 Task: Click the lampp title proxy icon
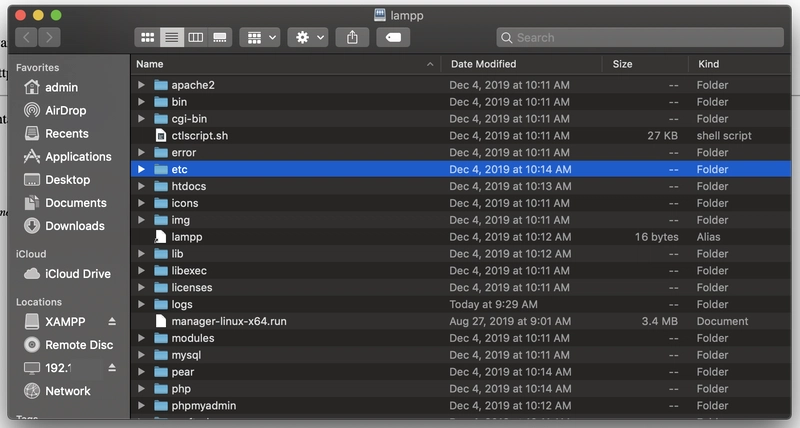[380, 15]
